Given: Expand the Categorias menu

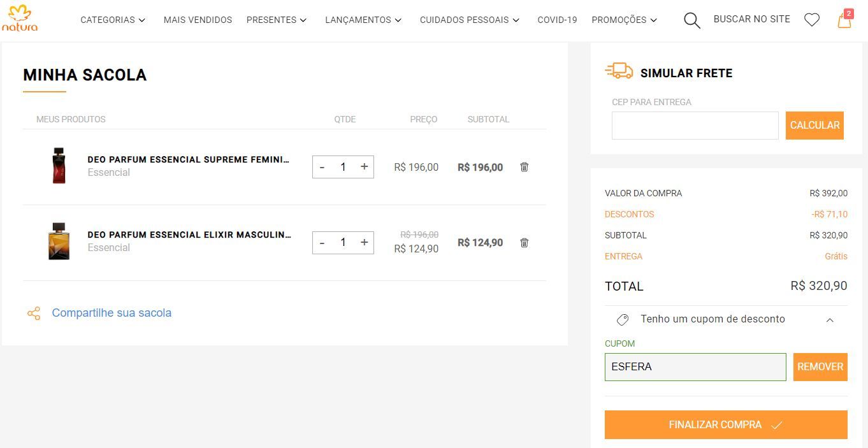Looking at the screenshot, I should pos(113,20).
